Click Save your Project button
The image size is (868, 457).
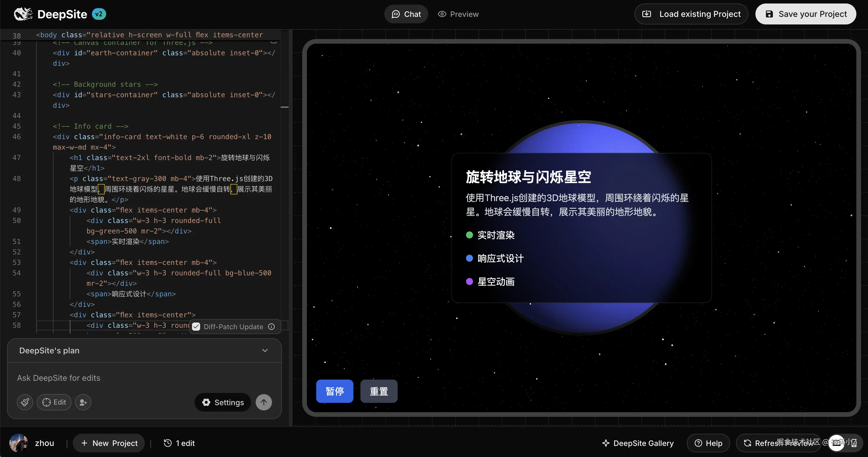(x=805, y=14)
